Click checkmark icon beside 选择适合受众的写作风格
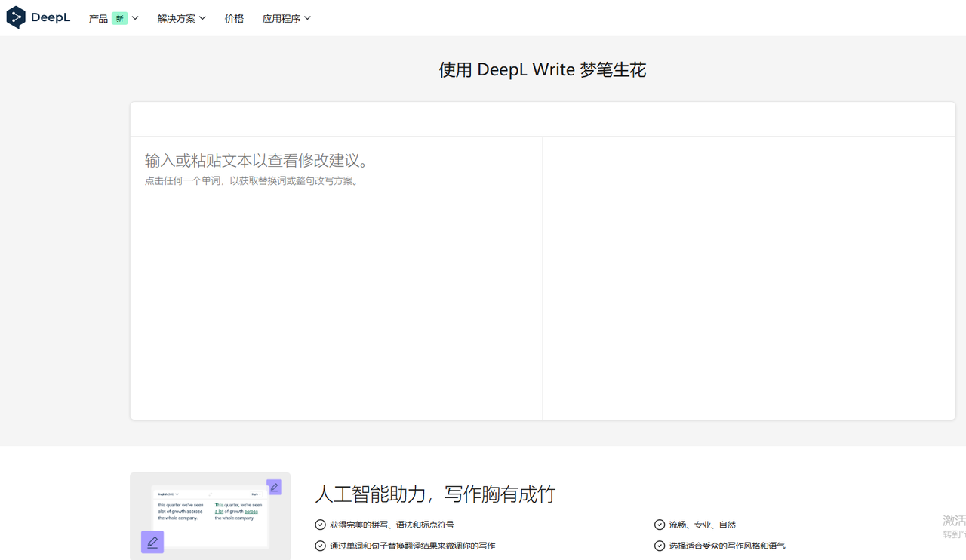The image size is (966, 560). click(660, 546)
